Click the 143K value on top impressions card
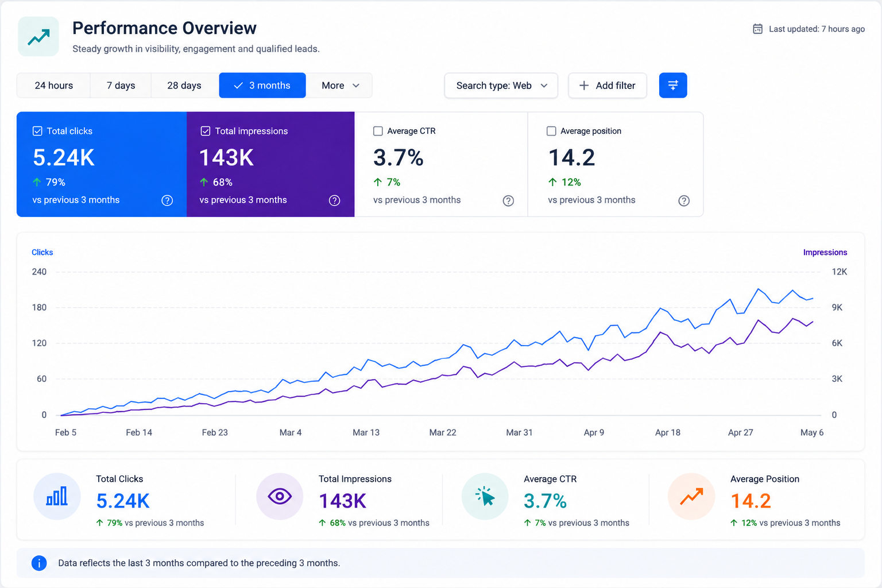Screen dimensions: 882x588 click(226, 157)
